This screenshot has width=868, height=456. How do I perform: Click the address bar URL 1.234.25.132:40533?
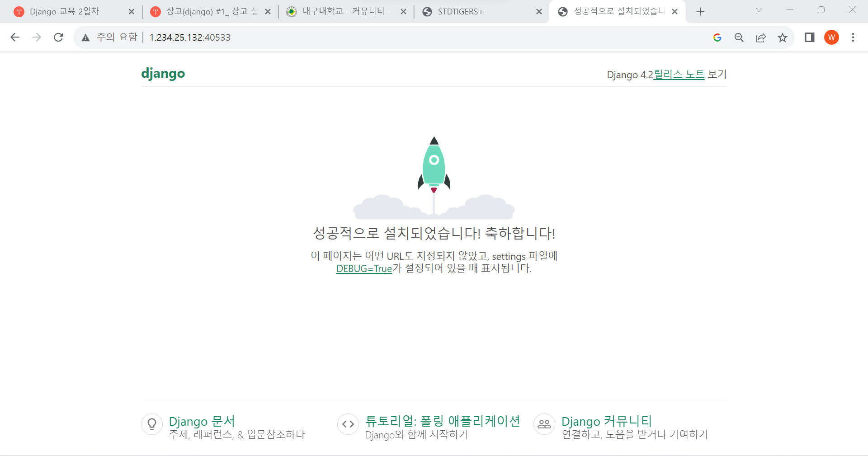click(x=190, y=38)
